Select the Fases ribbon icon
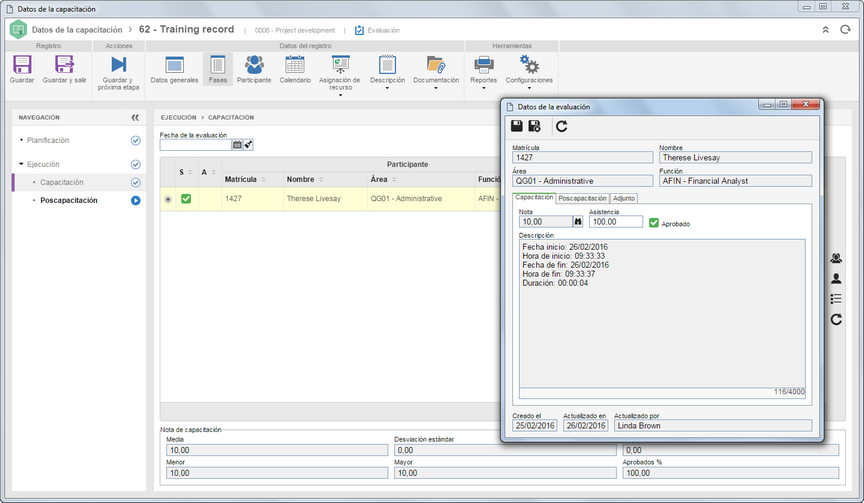 [218, 65]
